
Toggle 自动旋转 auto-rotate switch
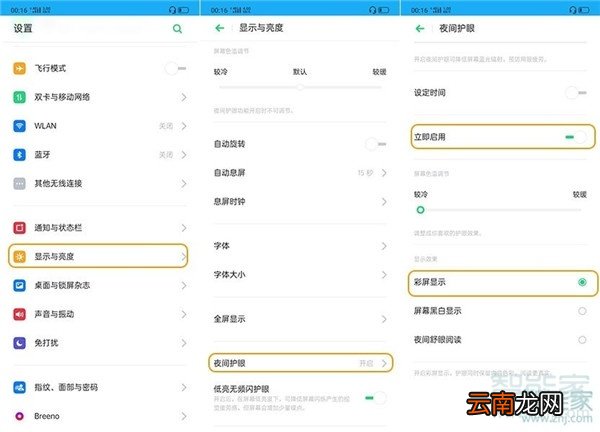pyautogui.click(x=376, y=144)
